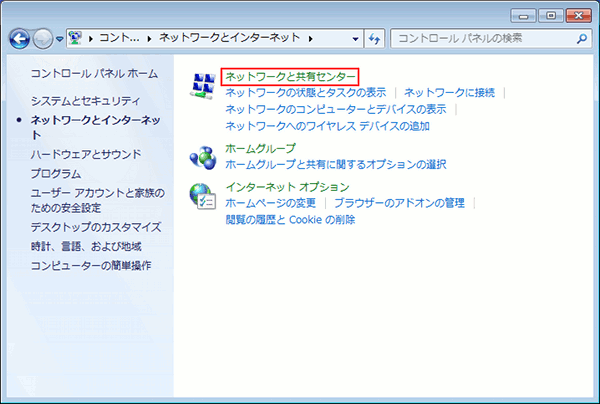Click the インターネット オプション icon
The height and width of the screenshot is (404, 600).
pyautogui.click(x=202, y=195)
